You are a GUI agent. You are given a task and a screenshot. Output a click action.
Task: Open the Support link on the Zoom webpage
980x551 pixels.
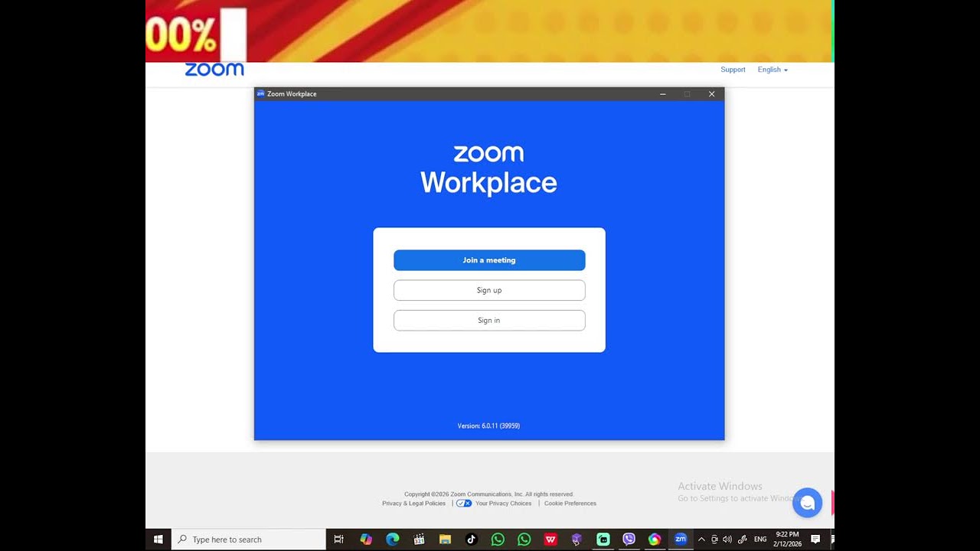733,70
